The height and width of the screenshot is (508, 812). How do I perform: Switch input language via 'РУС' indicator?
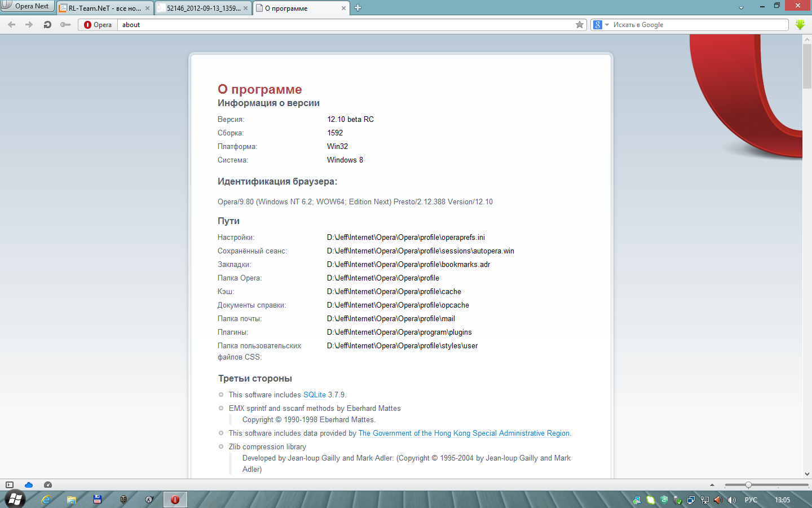point(751,500)
